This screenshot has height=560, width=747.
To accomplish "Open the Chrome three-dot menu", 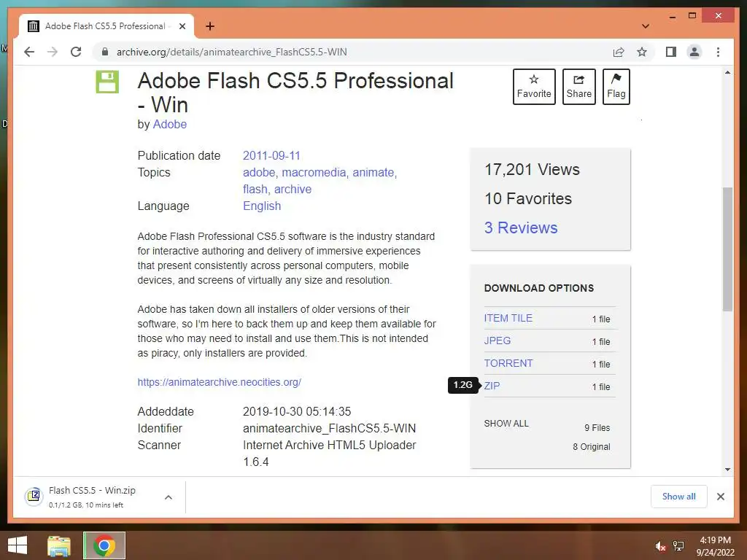I will pyautogui.click(x=718, y=52).
